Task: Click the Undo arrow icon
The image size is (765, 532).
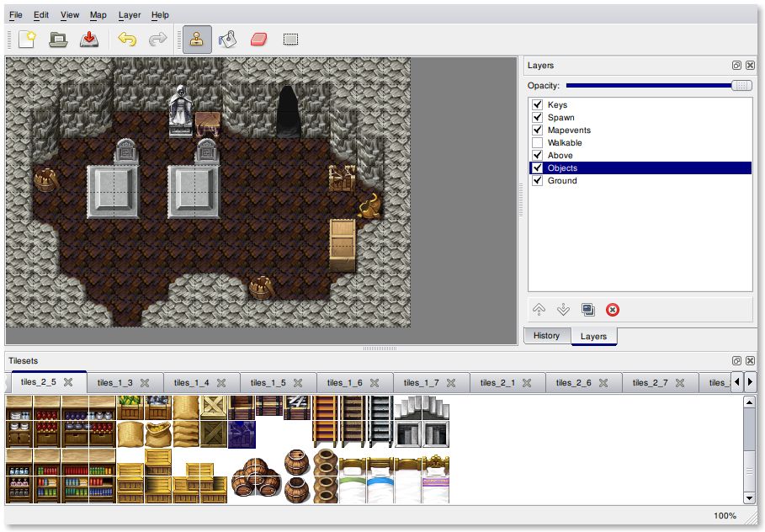Action: [x=127, y=40]
